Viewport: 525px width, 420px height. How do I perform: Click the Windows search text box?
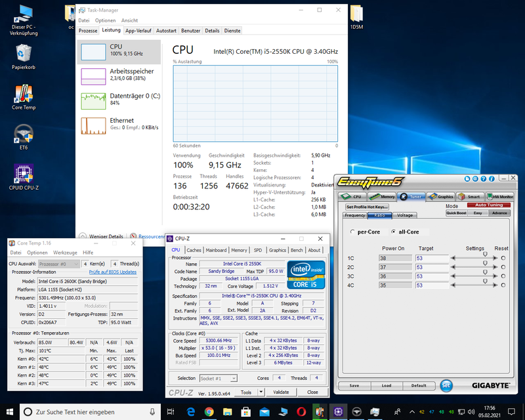[x=91, y=411]
